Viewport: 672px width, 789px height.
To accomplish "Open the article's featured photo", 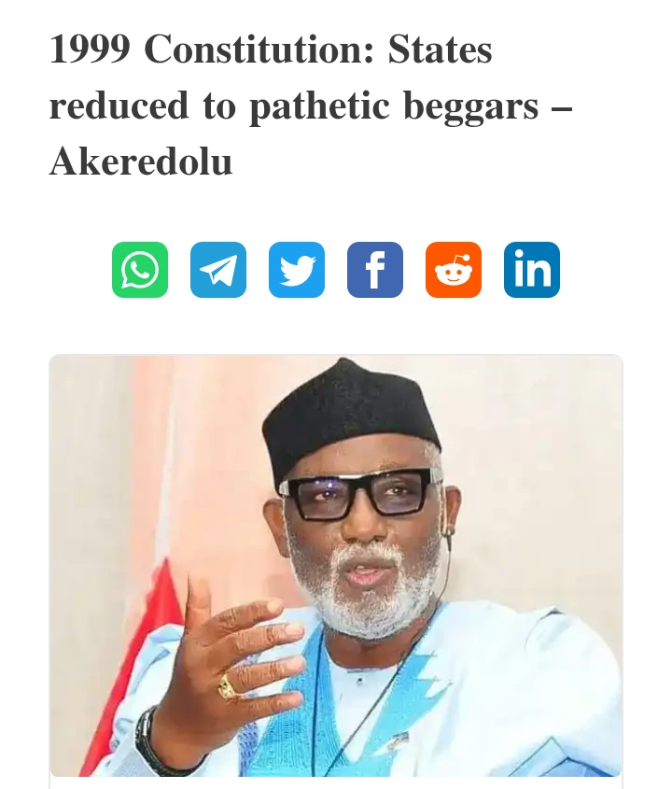I will pos(336,566).
